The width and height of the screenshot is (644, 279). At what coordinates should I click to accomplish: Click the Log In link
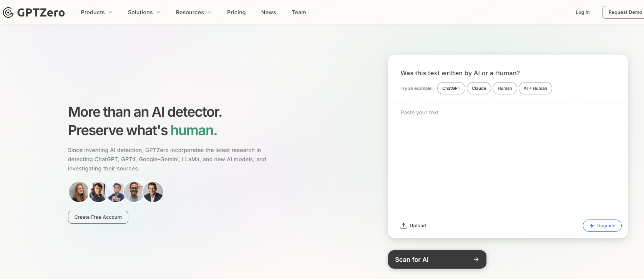coord(583,12)
